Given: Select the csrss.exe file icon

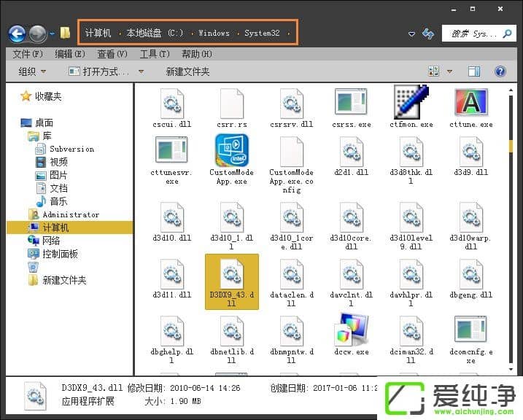Looking at the screenshot, I should 352,102.
